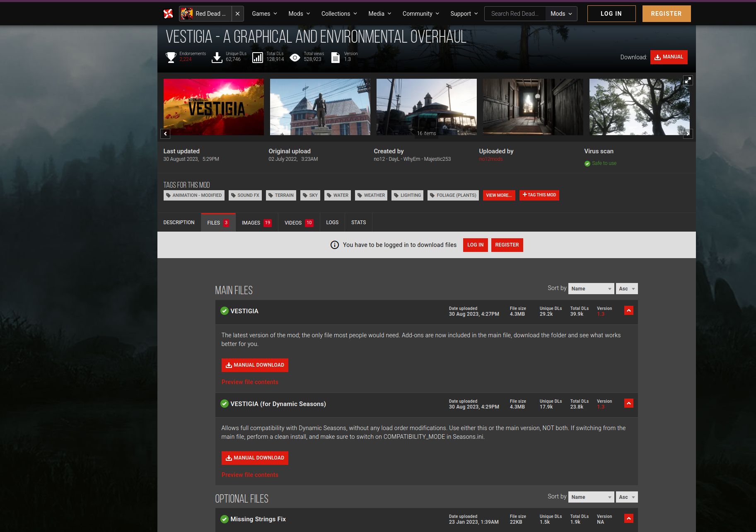
Task: Click the Total views eye icon
Action: [295, 58]
